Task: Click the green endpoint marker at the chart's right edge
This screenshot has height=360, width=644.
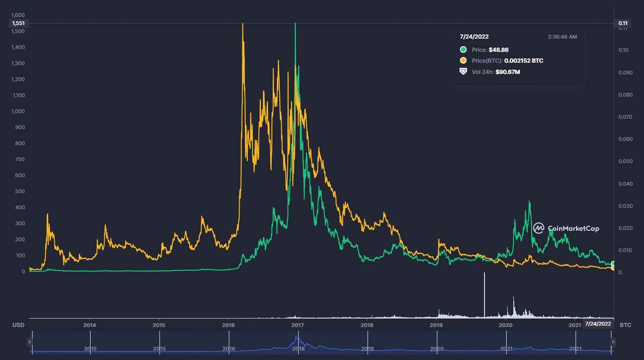Action: [x=614, y=264]
